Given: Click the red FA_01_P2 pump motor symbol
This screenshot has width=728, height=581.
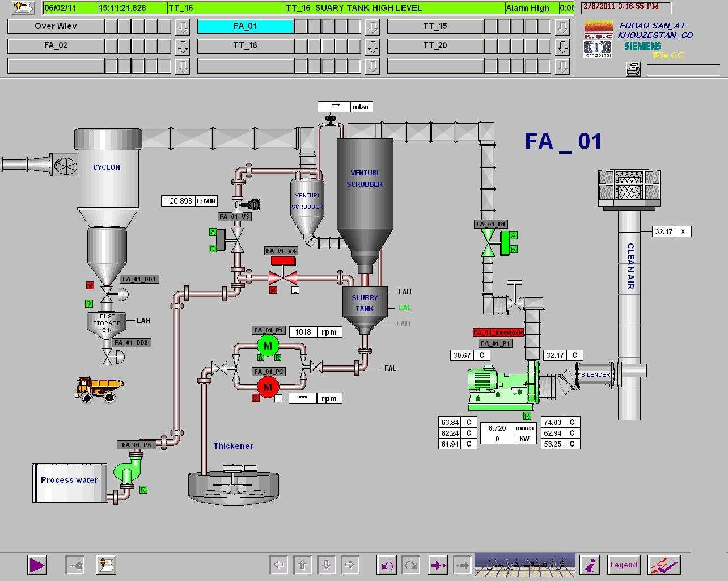Looking at the screenshot, I should (268, 387).
